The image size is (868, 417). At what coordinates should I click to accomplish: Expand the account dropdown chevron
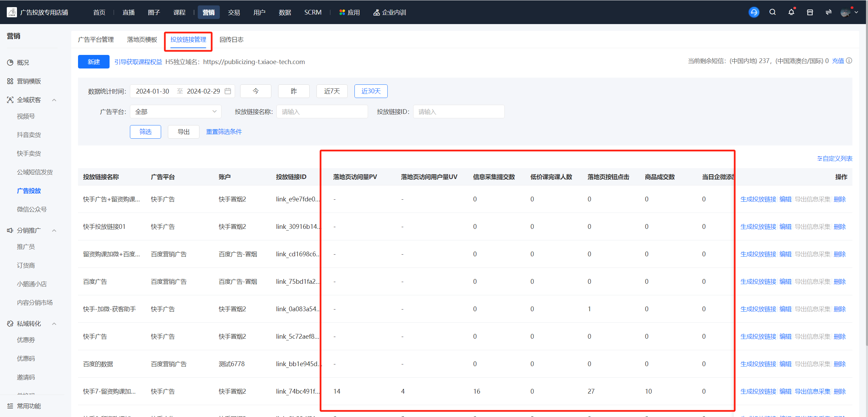[856, 13]
